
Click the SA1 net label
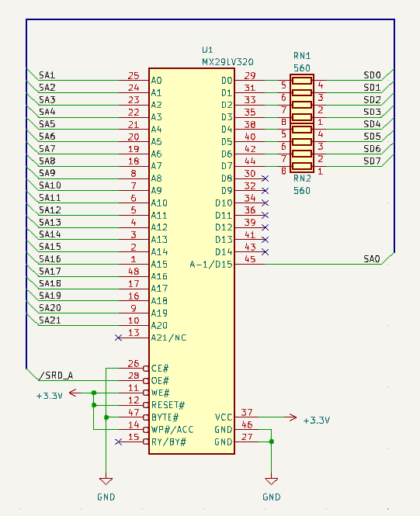coord(47,75)
